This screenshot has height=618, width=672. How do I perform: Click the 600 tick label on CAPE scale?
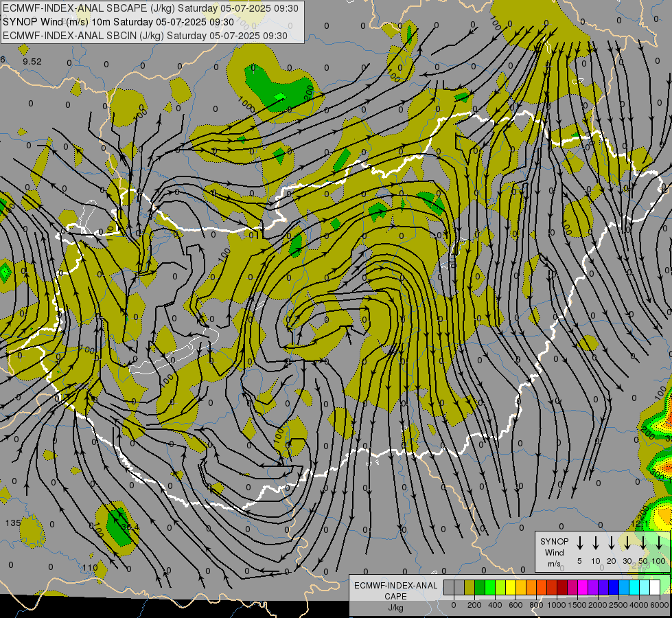click(x=515, y=605)
